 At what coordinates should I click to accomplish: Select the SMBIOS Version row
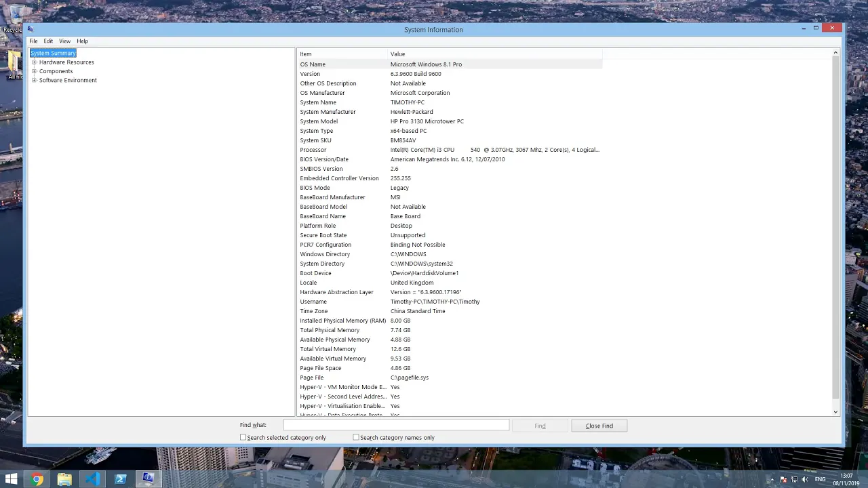tap(450, 169)
